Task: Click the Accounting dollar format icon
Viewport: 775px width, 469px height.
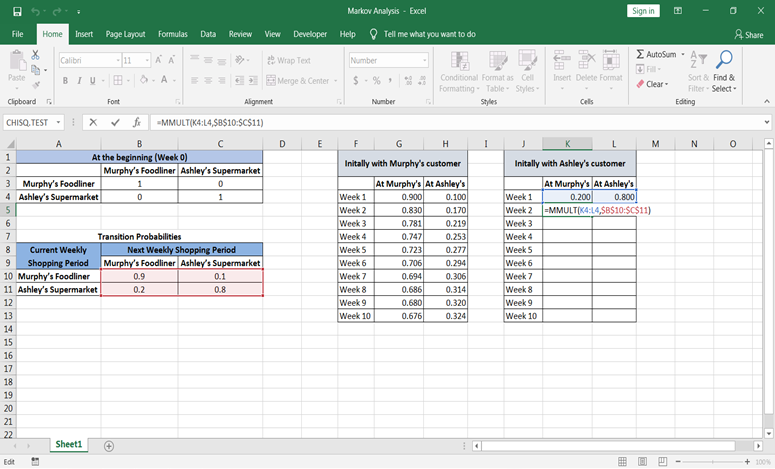Action: [356, 80]
